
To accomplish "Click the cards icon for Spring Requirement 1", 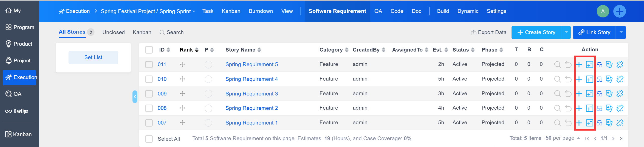I will [609, 123].
